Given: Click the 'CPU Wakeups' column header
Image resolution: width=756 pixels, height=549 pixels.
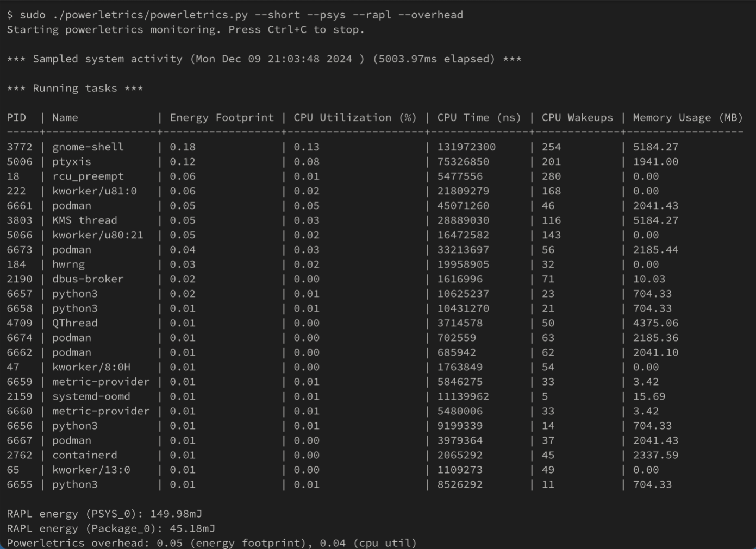Looking at the screenshot, I should pos(577,117).
